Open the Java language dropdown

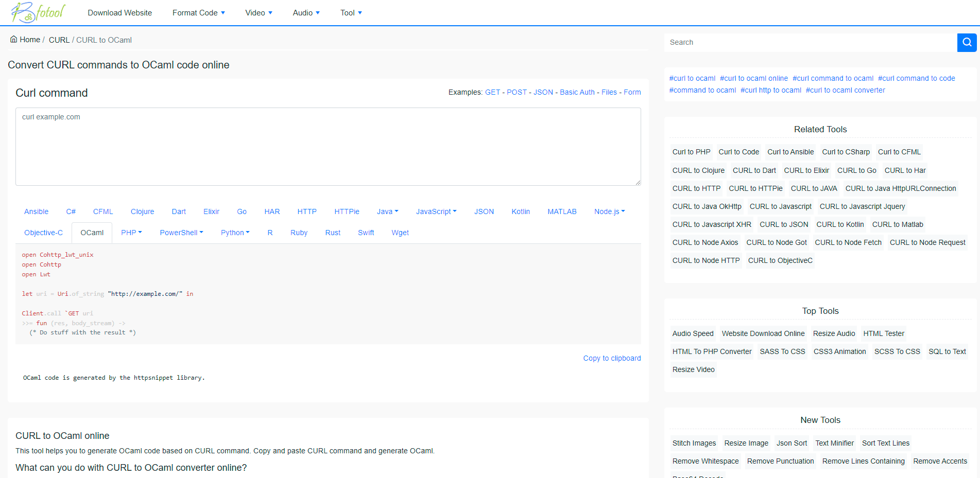click(387, 211)
